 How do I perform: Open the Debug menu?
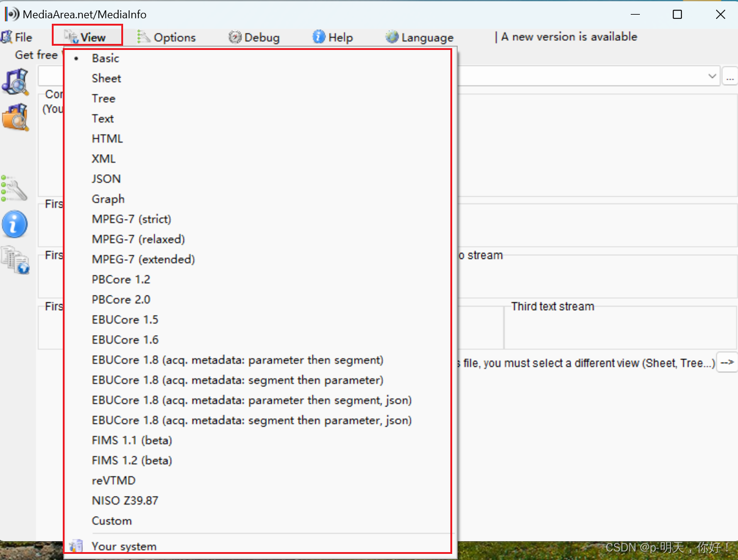pos(254,37)
